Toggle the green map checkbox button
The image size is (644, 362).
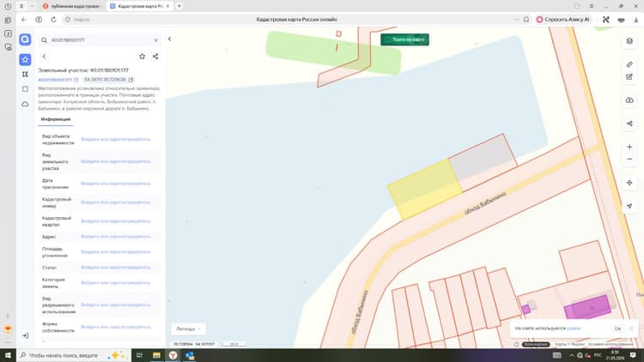tap(404, 39)
